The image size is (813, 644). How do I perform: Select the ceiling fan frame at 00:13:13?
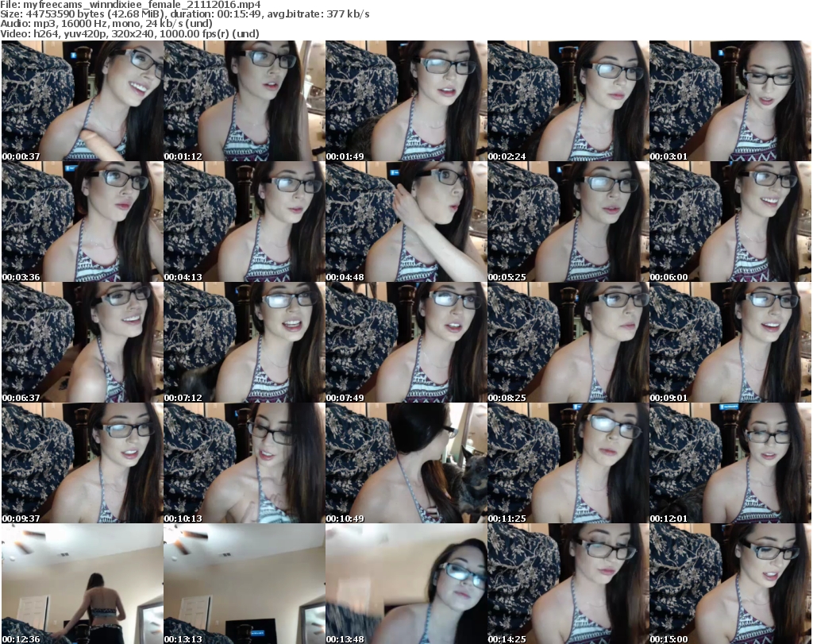[x=245, y=584]
